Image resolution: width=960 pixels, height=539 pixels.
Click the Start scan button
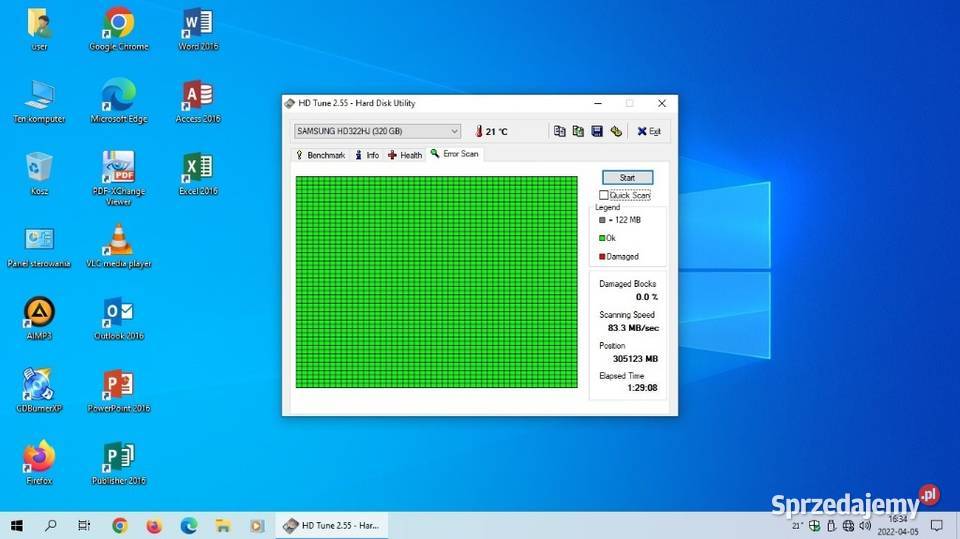(628, 178)
